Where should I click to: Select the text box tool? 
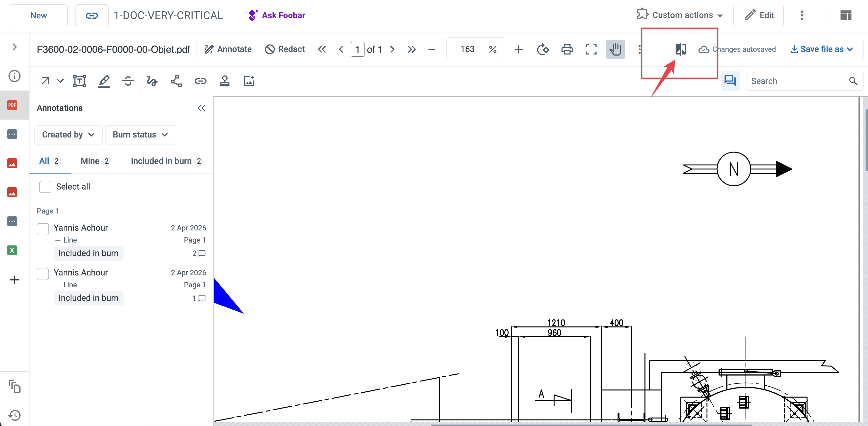point(80,81)
